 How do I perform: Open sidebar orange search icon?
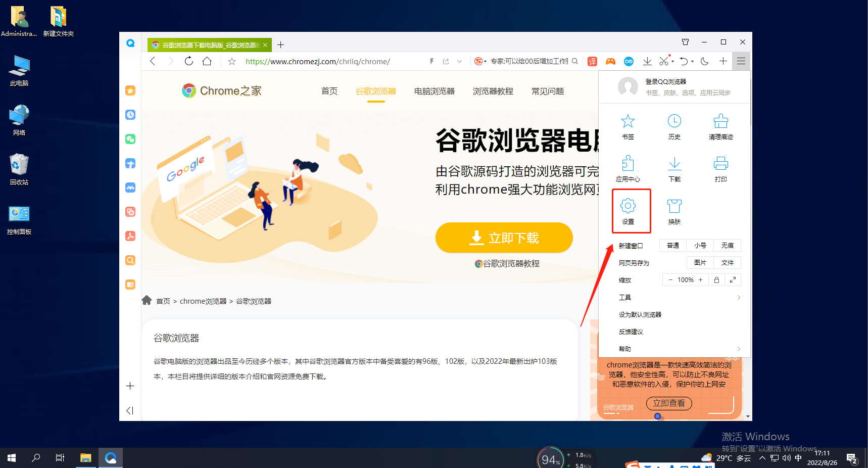pyautogui.click(x=130, y=260)
